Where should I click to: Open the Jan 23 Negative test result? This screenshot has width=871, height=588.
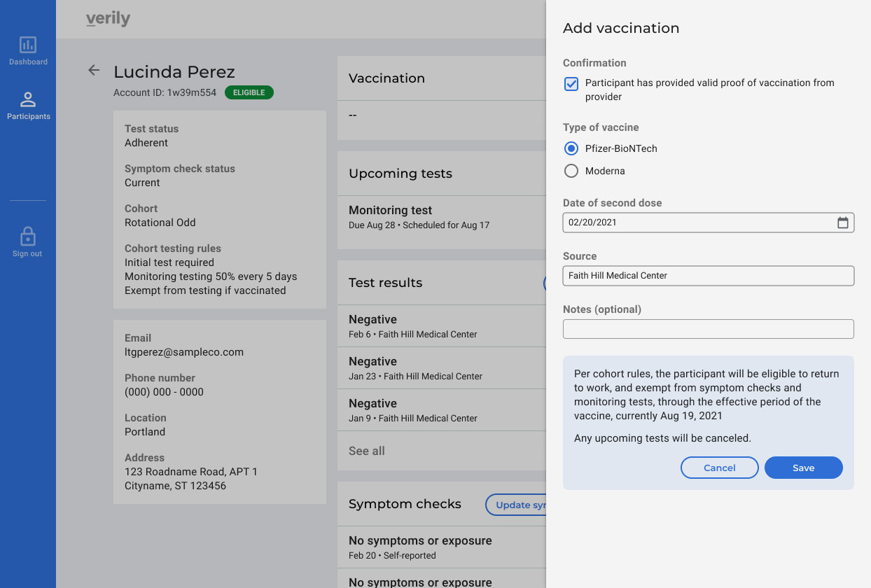tap(442, 368)
